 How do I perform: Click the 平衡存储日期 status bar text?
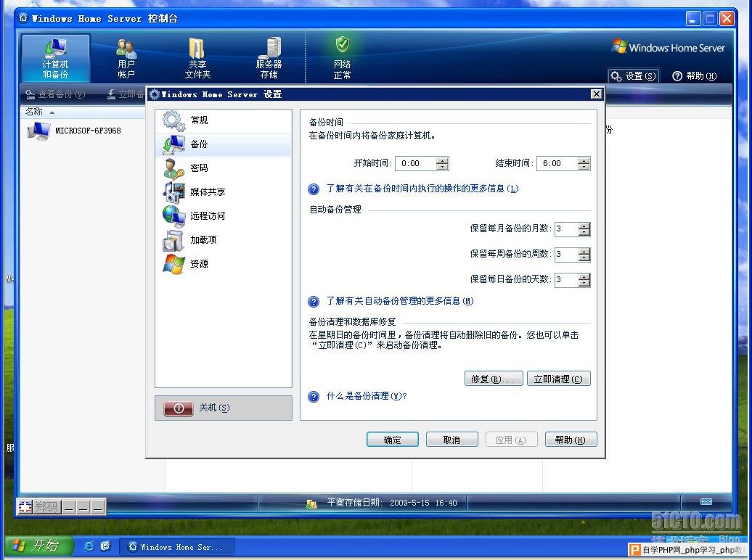392,503
